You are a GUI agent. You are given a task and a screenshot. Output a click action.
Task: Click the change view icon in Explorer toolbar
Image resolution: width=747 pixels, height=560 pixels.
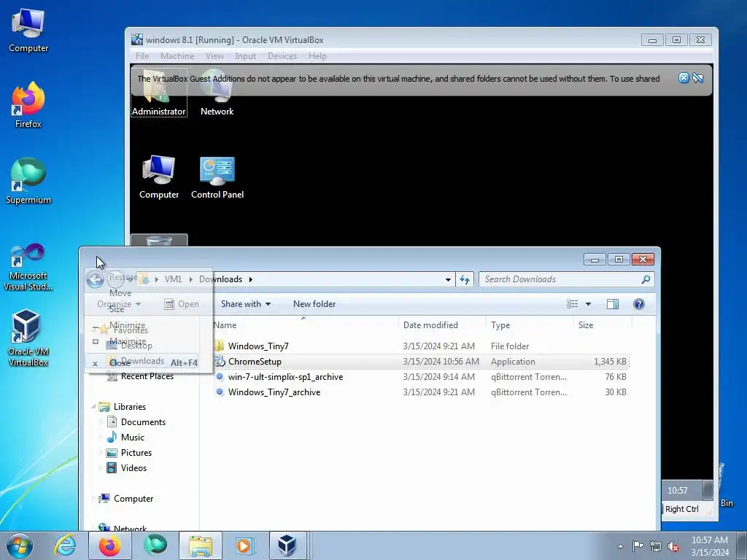572,304
